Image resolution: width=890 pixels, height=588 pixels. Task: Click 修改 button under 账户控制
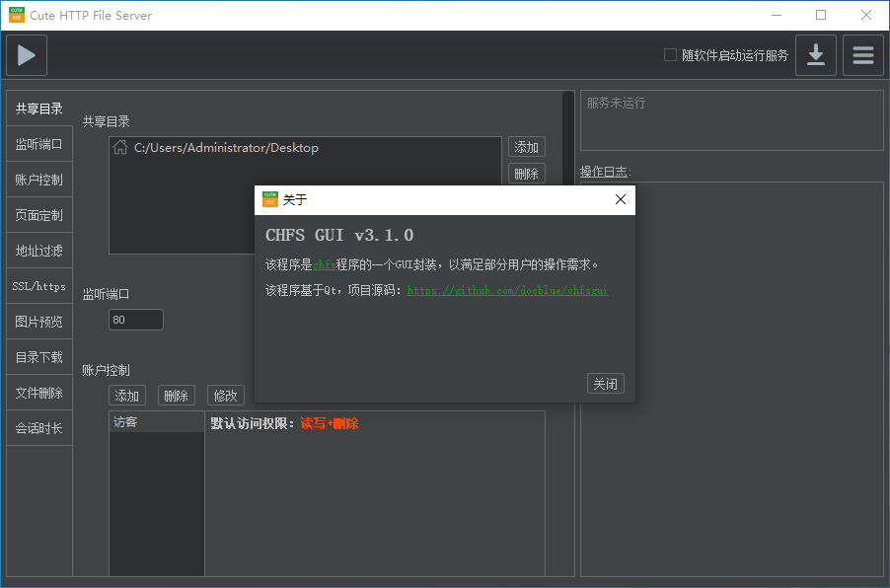tap(226, 396)
